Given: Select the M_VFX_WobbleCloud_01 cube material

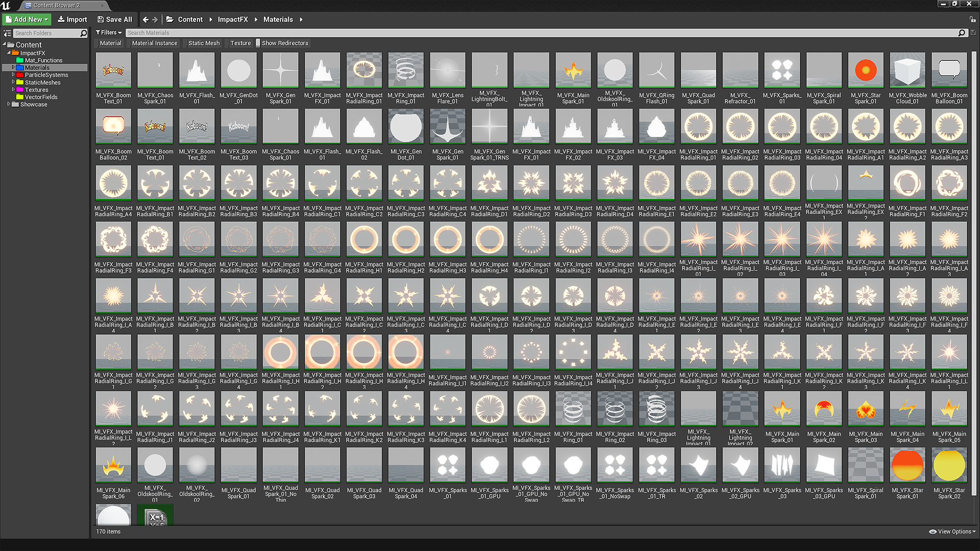Looking at the screenshot, I should point(908,78).
